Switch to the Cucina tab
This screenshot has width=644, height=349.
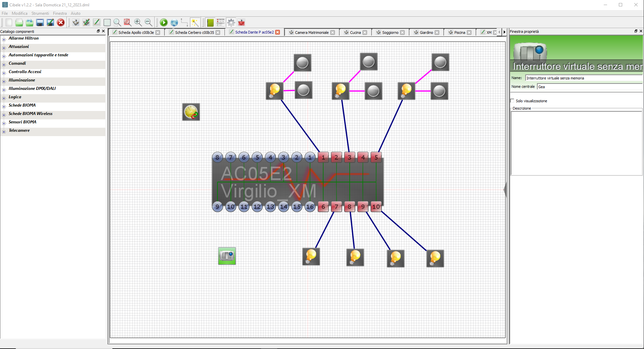tap(355, 33)
